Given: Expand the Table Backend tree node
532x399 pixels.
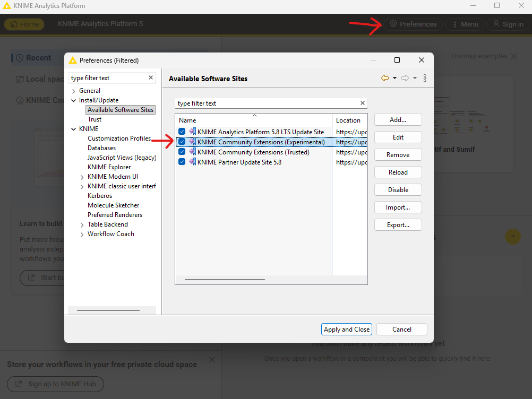Looking at the screenshot, I should pos(82,224).
